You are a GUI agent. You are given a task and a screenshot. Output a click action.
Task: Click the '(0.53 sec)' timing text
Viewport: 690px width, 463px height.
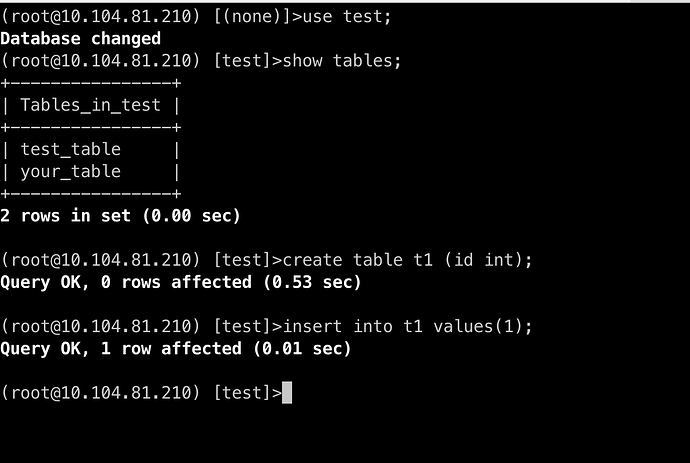(x=312, y=282)
